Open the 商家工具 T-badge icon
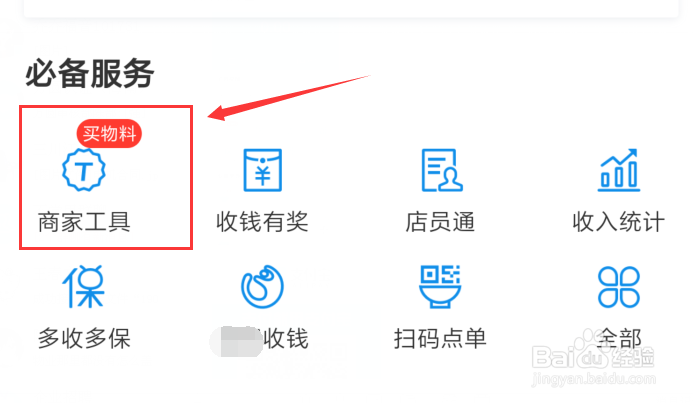 point(84,170)
